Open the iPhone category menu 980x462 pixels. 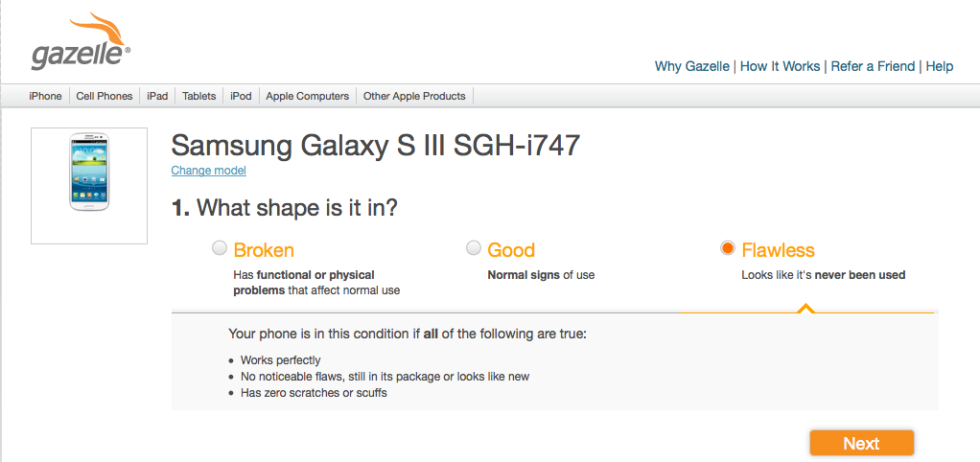pos(46,96)
